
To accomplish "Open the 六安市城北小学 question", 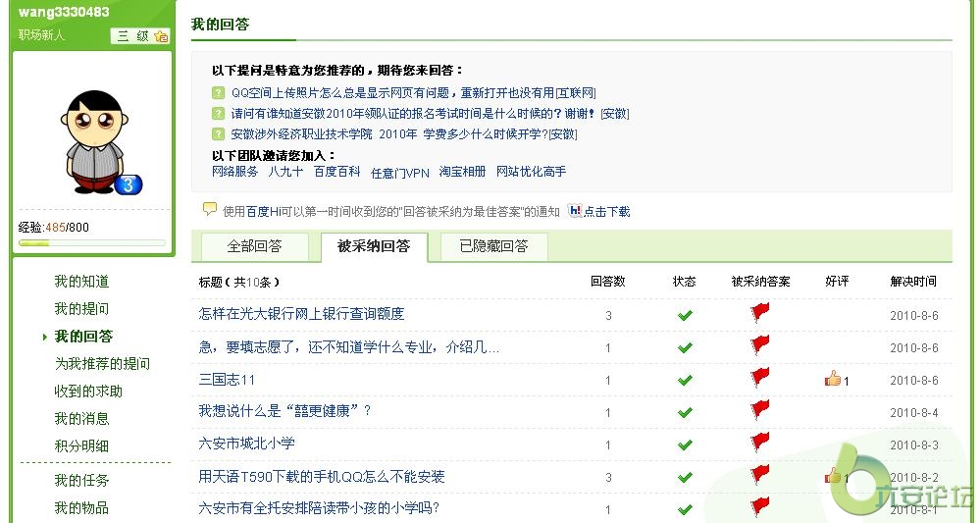I will tap(246, 444).
